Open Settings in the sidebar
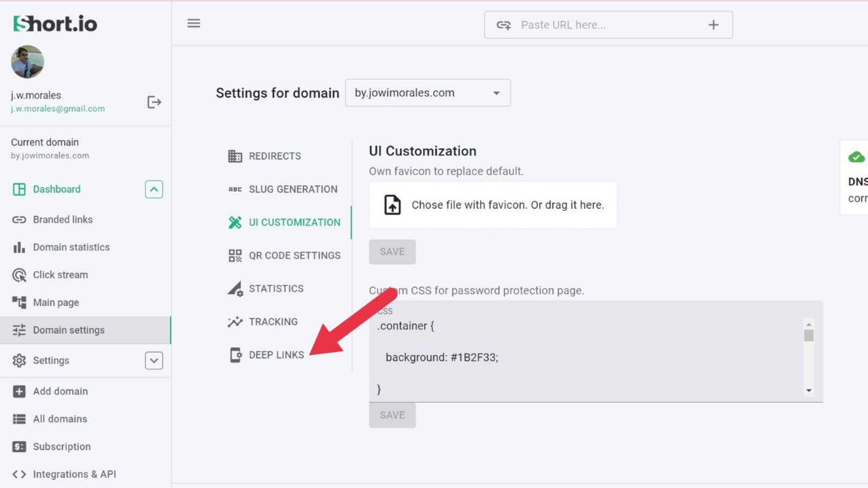The width and height of the screenshot is (868, 488). click(x=51, y=361)
